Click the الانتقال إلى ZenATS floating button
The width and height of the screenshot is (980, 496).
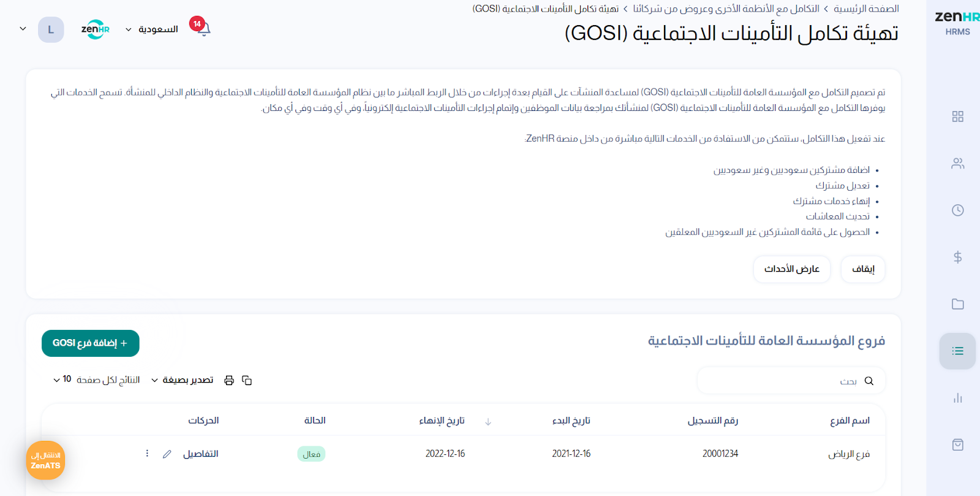click(x=45, y=460)
